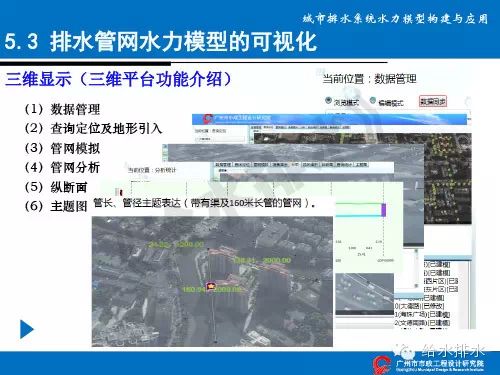
Task: Open the first 数据管理 tab in the middle window toolbar
Action: 223,165
